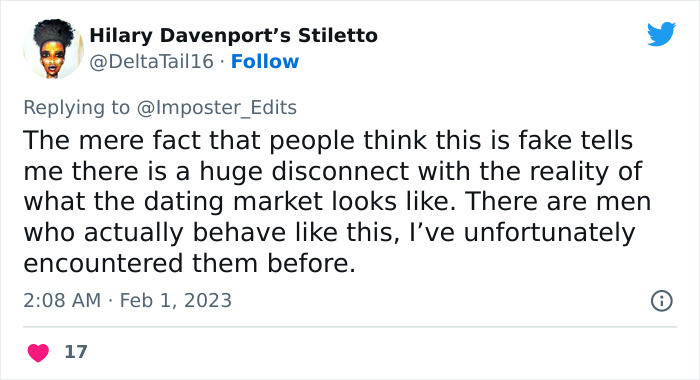The image size is (700, 380).
Task: Follow the @DeltaTail16 account
Action: [265, 62]
